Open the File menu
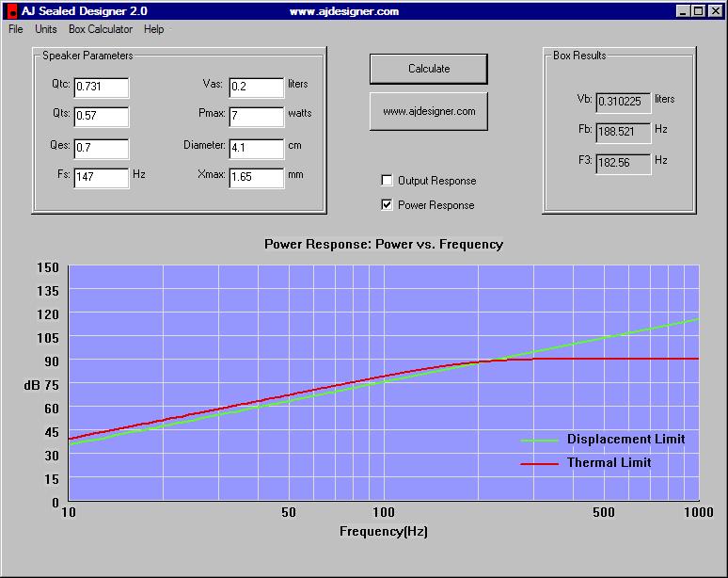The height and width of the screenshot is (578, 728). click(16, 29)
